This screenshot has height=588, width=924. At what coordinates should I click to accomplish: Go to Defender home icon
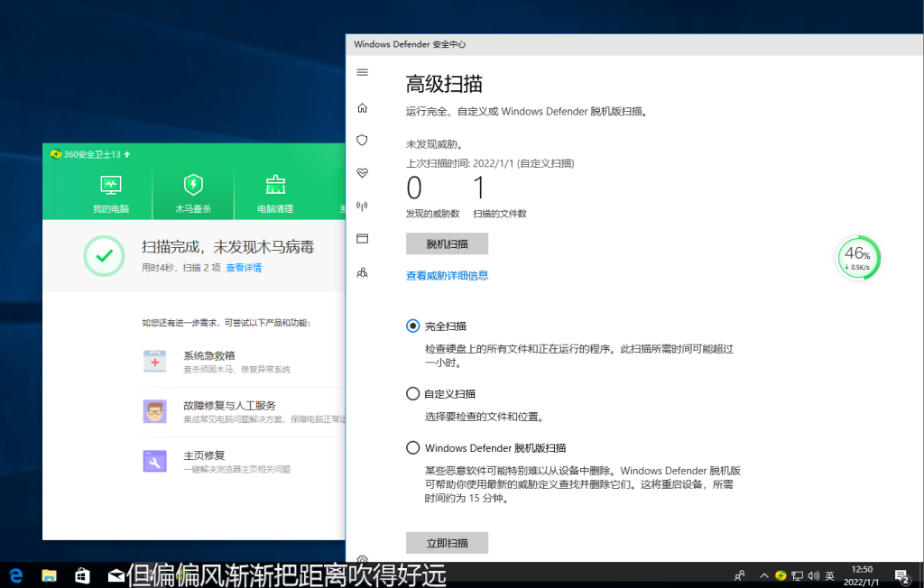point(363,108)
